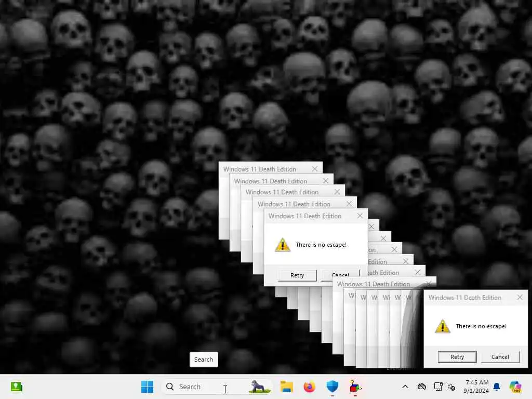Open the colored cubes app in taskbar
532x399 pixels.
(x=355, y=387)
